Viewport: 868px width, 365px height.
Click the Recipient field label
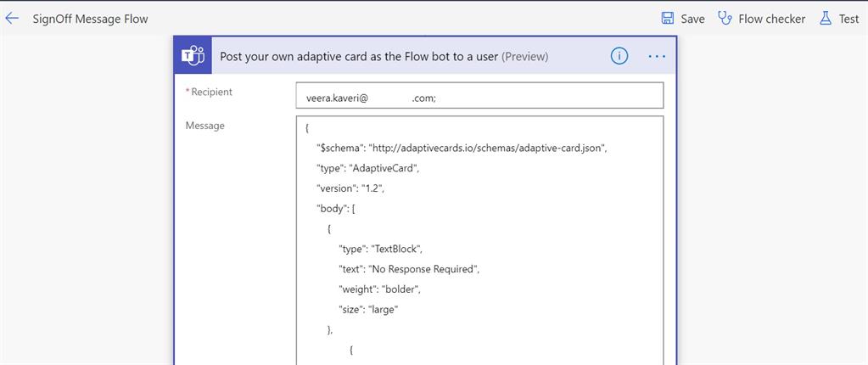[212, 92]
